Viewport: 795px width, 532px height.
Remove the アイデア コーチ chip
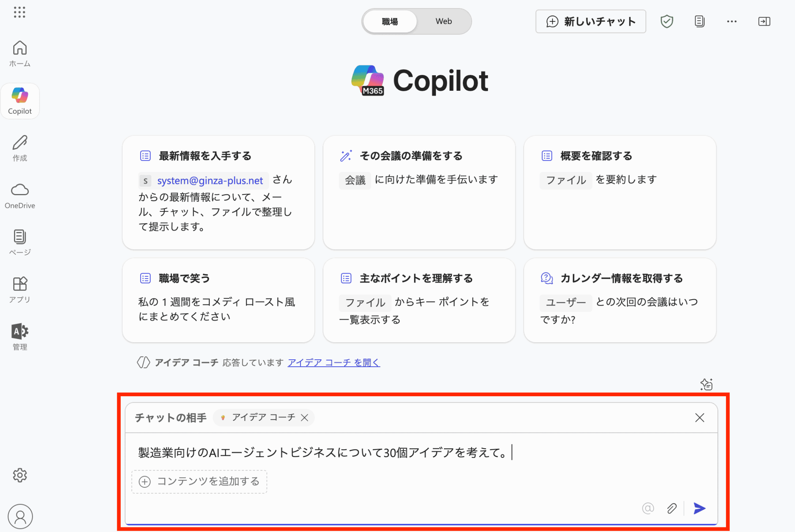click(x=305, y=418)
